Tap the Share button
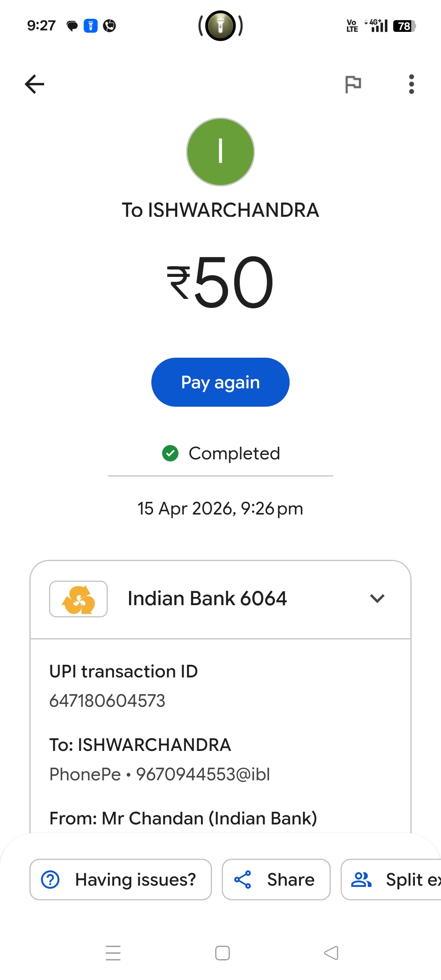This screenshot has height=980, width=441. click(x=276, y=880)
